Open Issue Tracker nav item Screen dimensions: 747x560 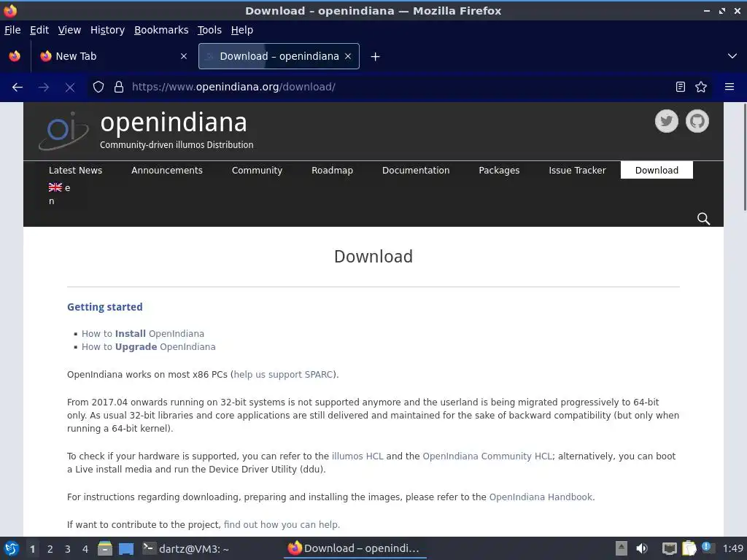click(x=577, y=170)
